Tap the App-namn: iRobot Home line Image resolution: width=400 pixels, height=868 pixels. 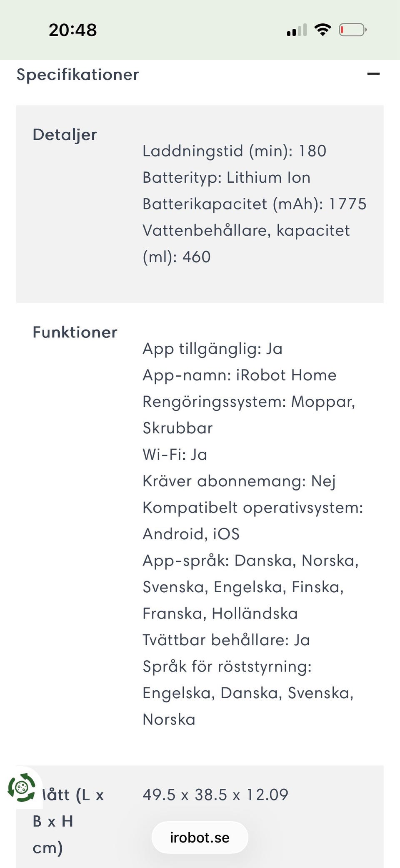[239, 375]
